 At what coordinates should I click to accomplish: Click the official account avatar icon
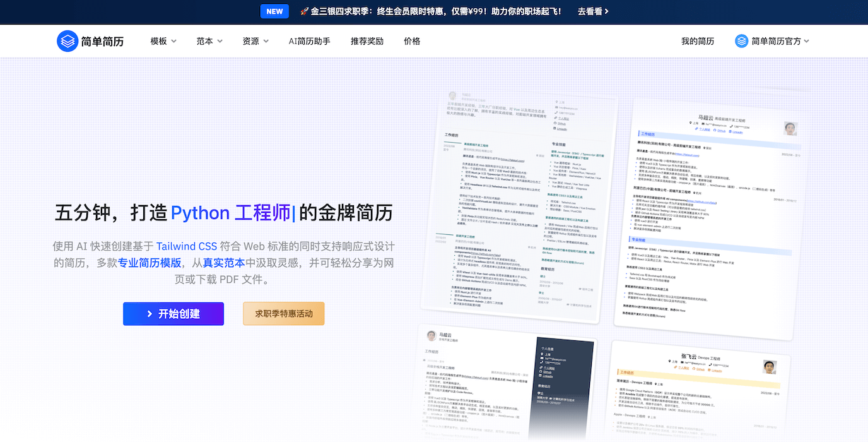click(x=742, y=41)
